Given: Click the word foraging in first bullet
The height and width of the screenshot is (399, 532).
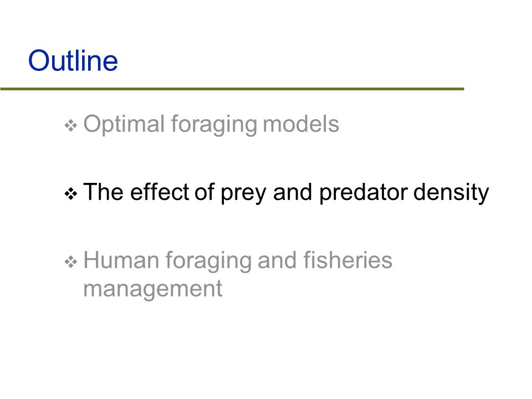Looking at the screenshot, I should (214, 125).
